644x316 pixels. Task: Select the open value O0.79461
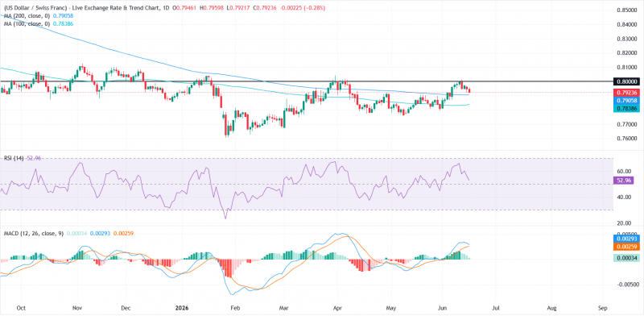click(185, 9)
